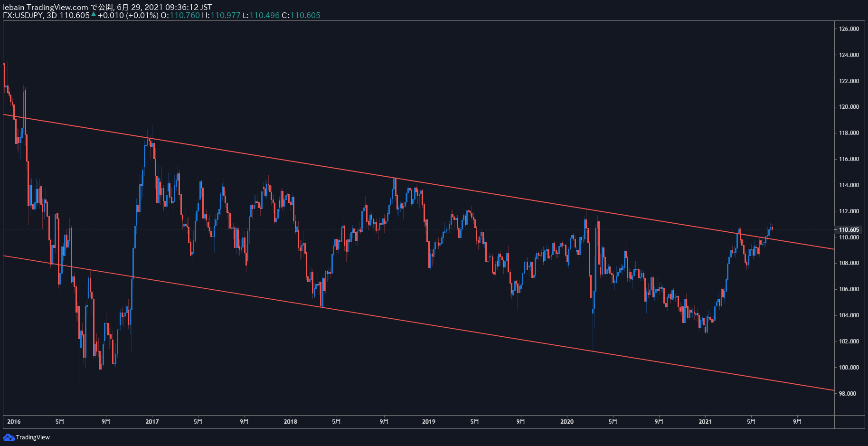The height and width of the screenshot is (446, 868).
Task: Click the high value 110.977
Action: tap(226, 15)
